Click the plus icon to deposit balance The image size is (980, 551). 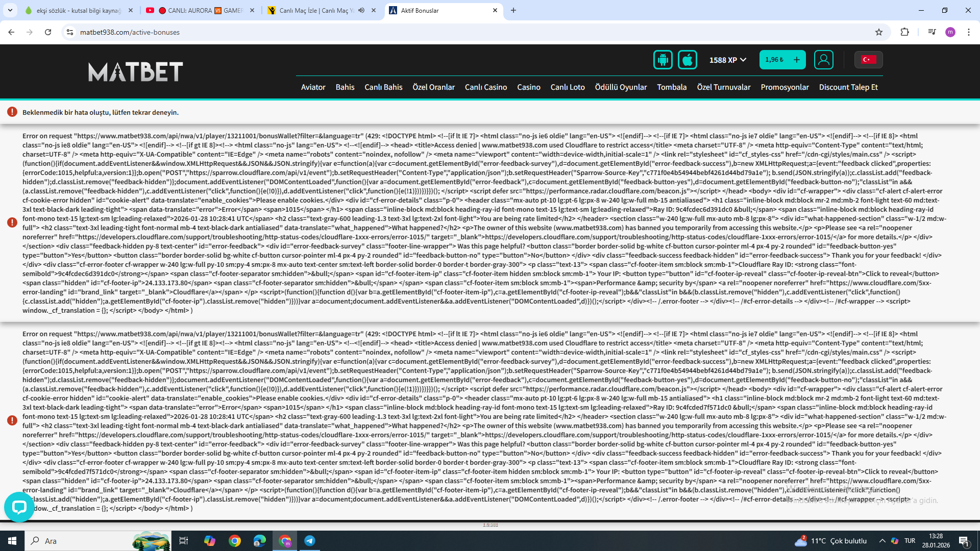[797, 60]
